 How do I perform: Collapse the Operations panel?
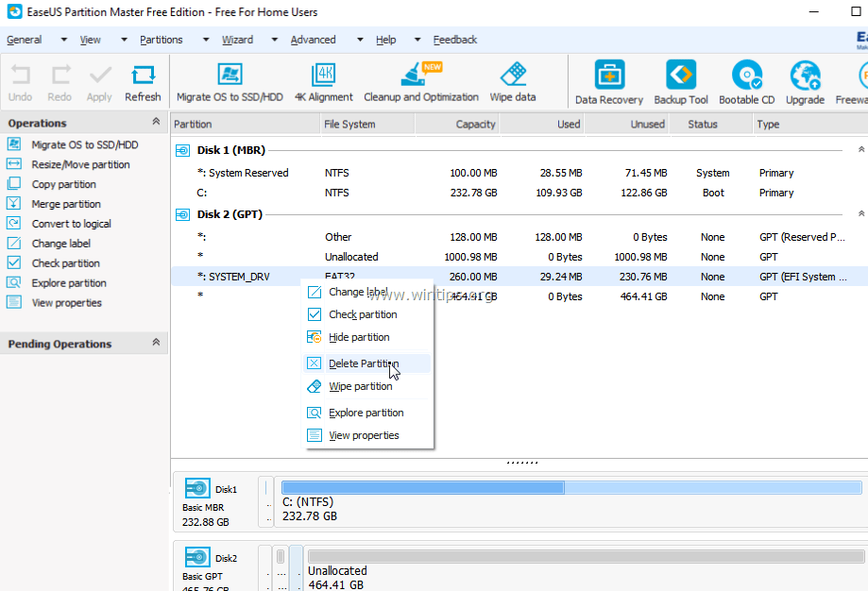pos(156,121)
